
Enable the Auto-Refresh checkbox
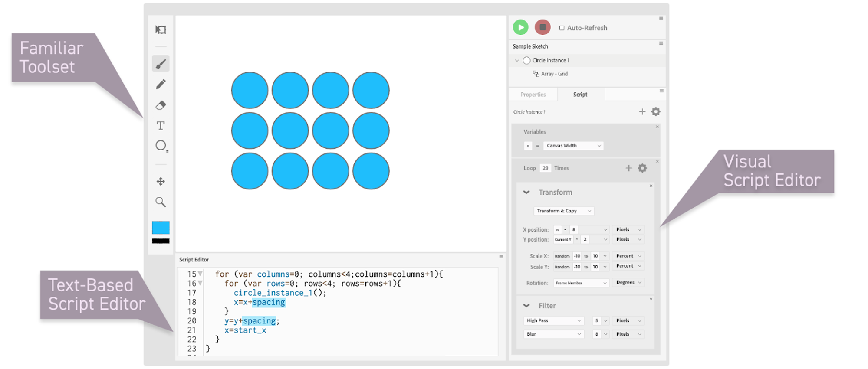point(562,28)
